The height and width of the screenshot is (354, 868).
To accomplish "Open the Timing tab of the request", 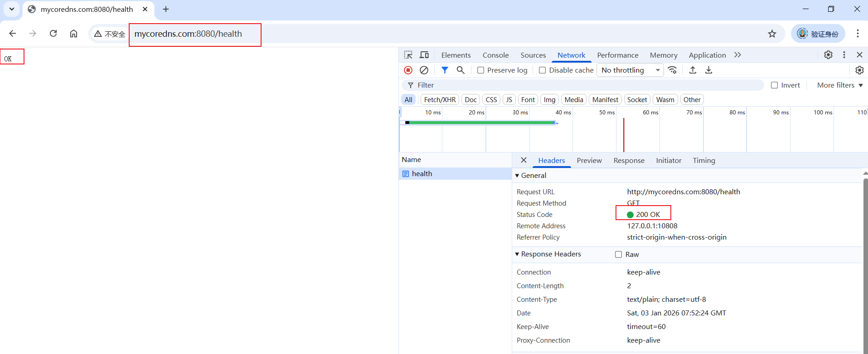I will coord(703,160).
